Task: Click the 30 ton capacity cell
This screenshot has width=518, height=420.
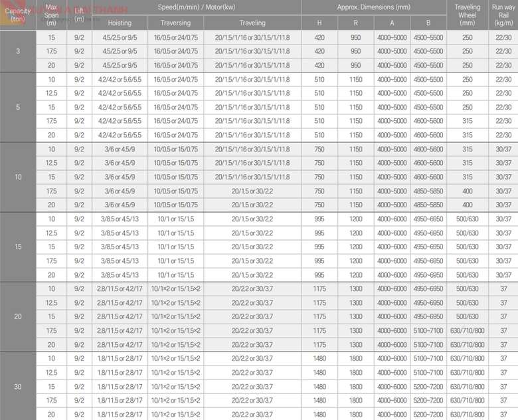Action: (x=18, y=386)
